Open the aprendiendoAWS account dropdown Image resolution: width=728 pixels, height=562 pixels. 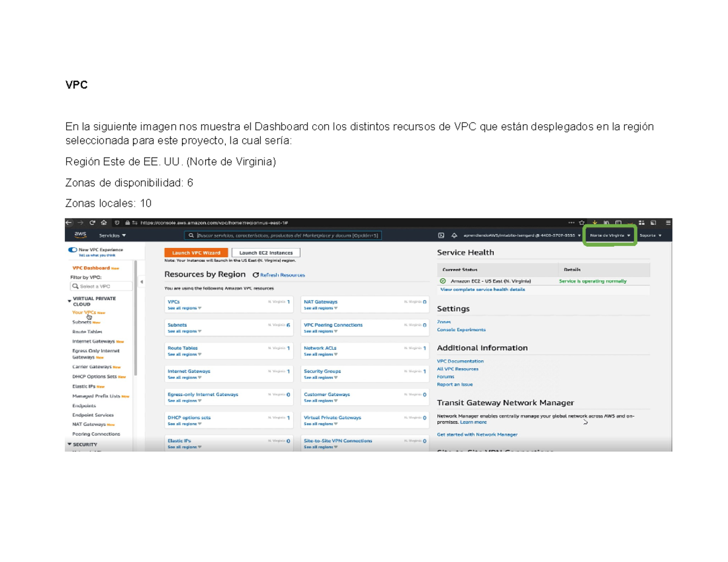[x=522, y=235]
